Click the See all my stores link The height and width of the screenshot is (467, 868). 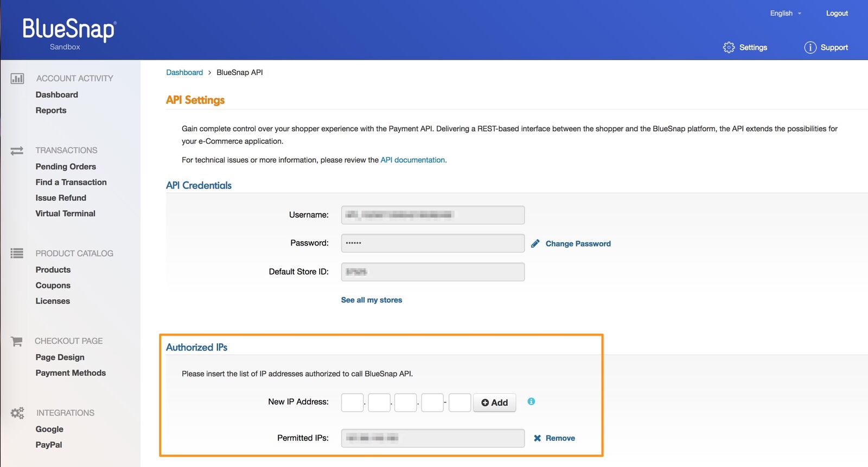click(372, 300)
